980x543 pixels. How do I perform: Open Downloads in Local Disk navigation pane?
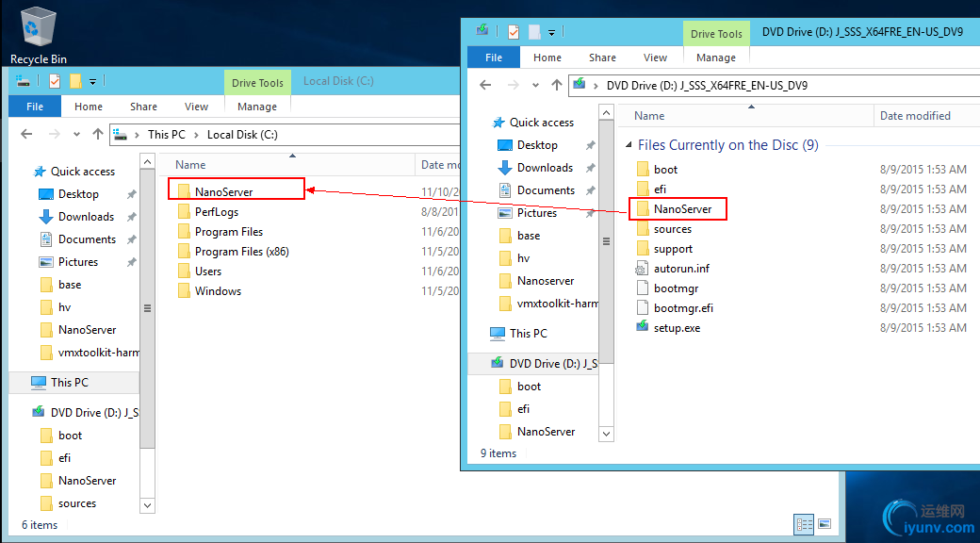86,217
